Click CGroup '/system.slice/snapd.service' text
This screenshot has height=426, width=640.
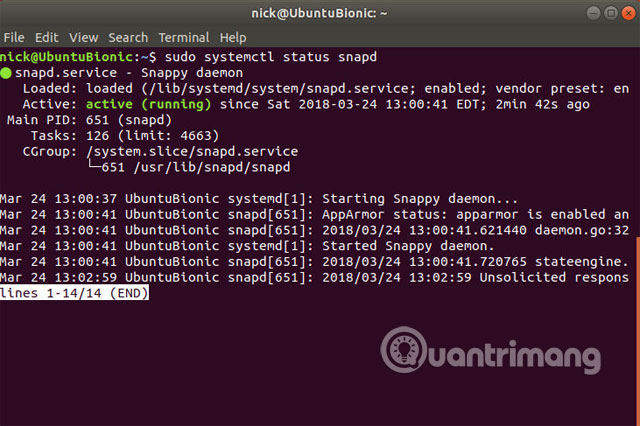click(x=192, y=151)
